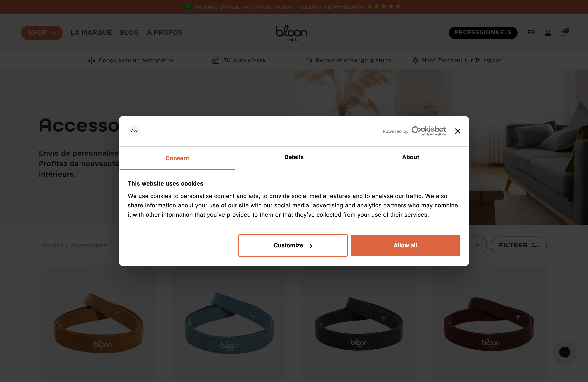Viewport: 588px width, 382px height.
Task: Select the Consent tab
Action: (177, 158)
